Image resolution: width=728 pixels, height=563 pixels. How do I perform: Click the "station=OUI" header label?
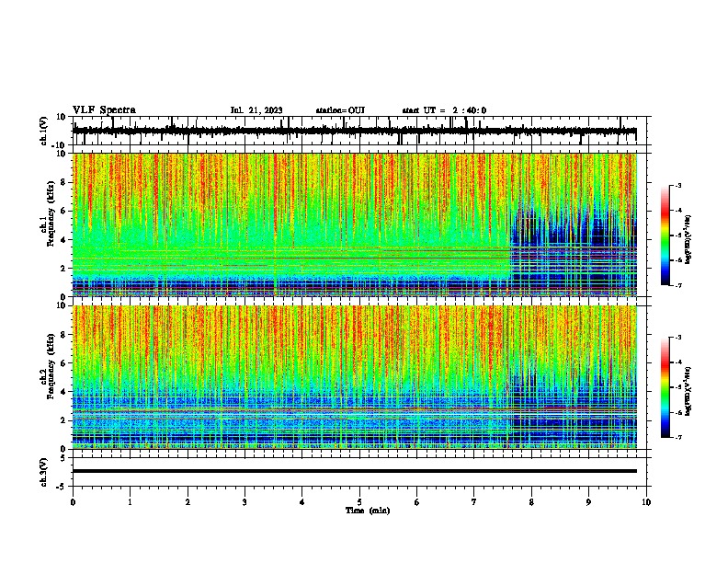tap(340, 110)
